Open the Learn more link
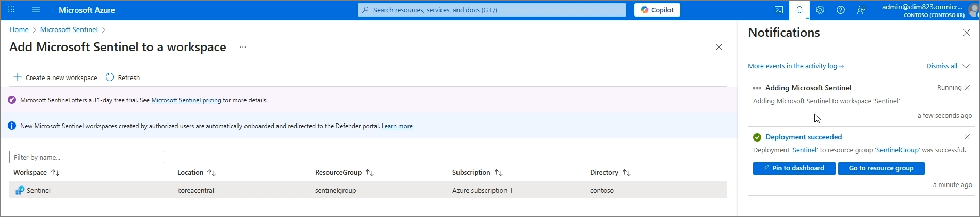 (397, 126)
